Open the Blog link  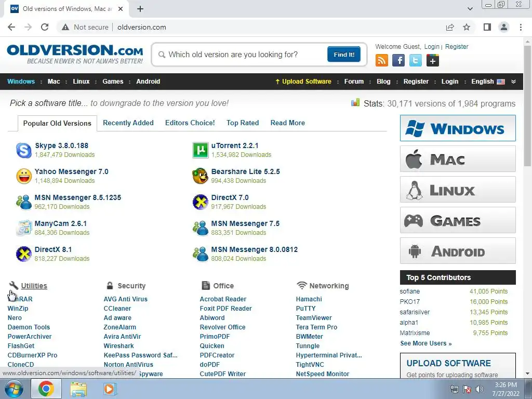[x=383, y=82]
